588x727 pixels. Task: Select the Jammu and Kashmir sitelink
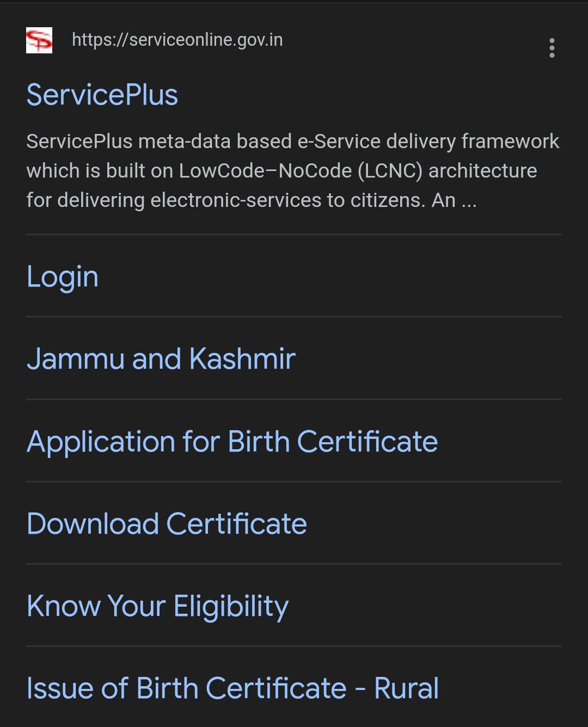[x=161, y=359]
